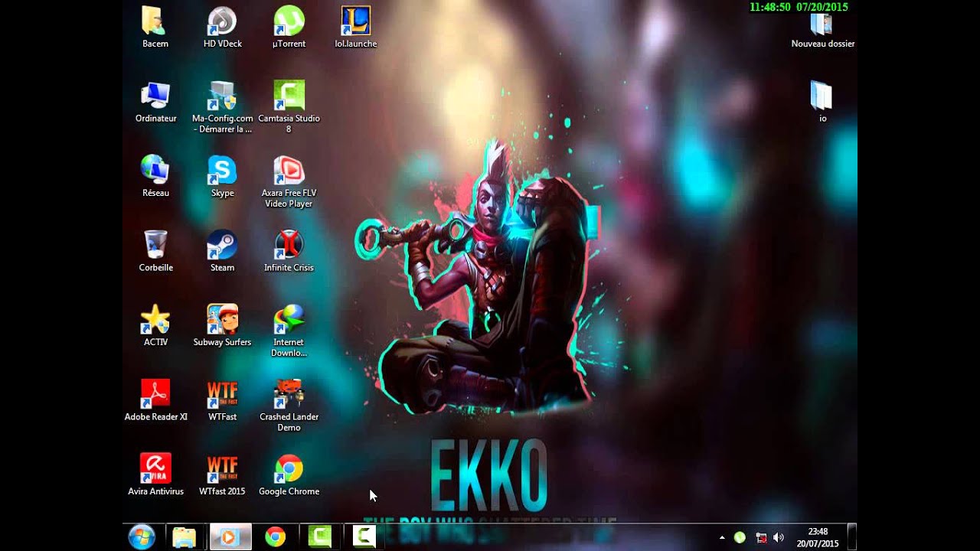980x551 pixels.
Task: Open Windows Explorer from the taskbar
Action: click(185, 537)
